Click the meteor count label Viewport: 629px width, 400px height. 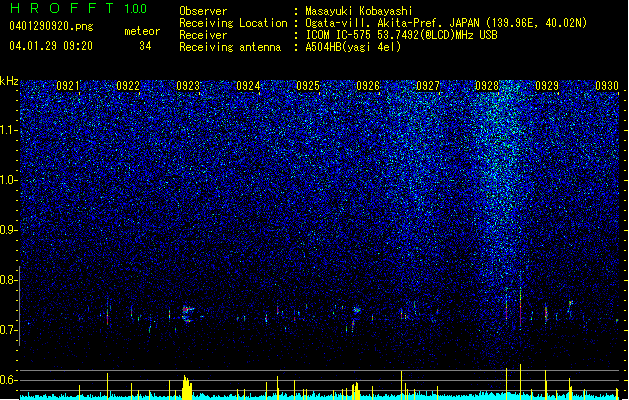(142, 31)
